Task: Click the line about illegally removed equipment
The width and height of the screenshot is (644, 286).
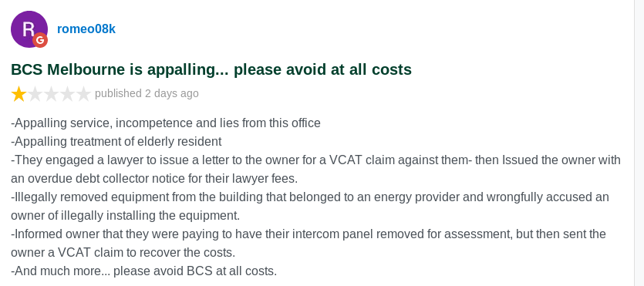Action: tap(310, 197)
